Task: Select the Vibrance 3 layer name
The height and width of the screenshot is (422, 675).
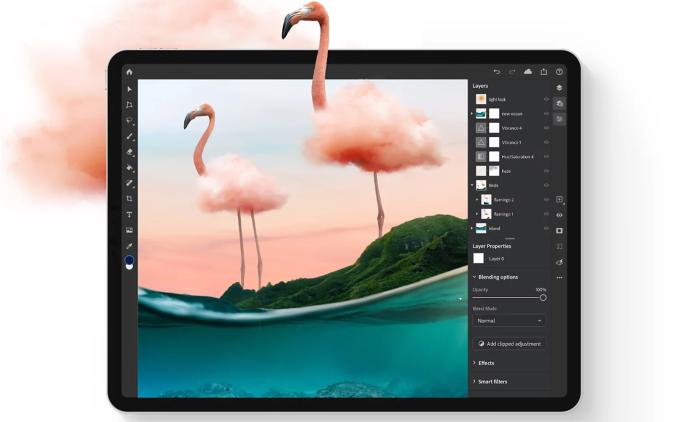Action: (x=511, y=142)
